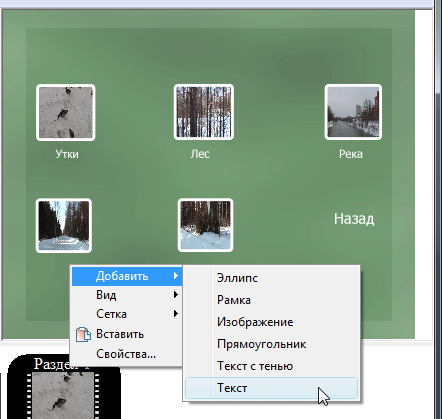Choose Вставить from context menu
The height and width of the screenshot is (419, 442).
tap(127, 334)
